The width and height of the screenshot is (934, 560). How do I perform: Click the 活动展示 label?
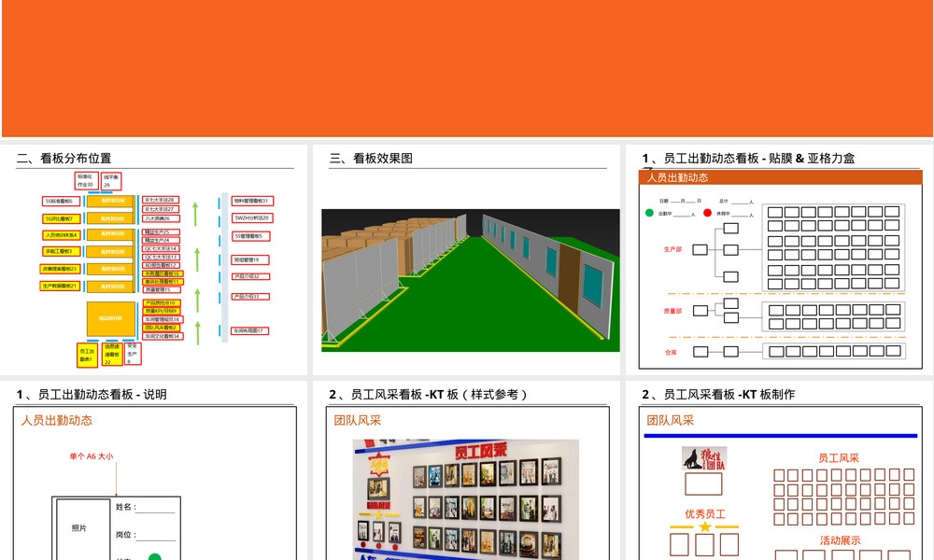point(840,540)
